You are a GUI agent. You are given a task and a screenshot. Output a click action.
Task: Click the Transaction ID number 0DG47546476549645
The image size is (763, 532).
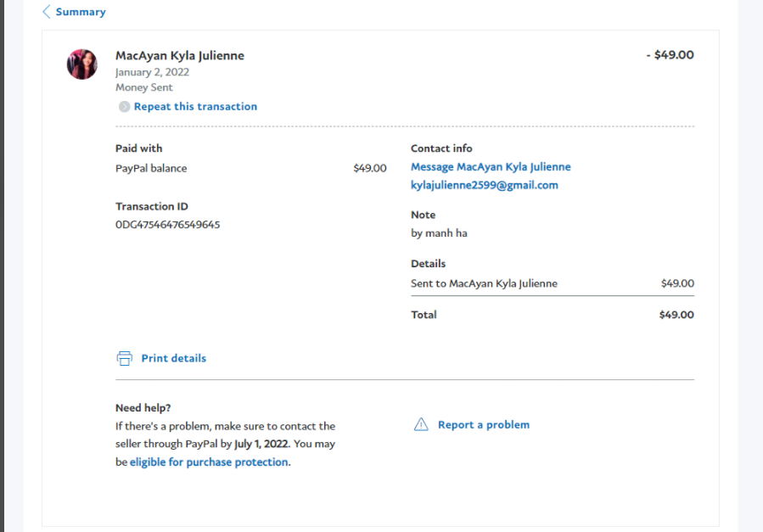point(167,225)
